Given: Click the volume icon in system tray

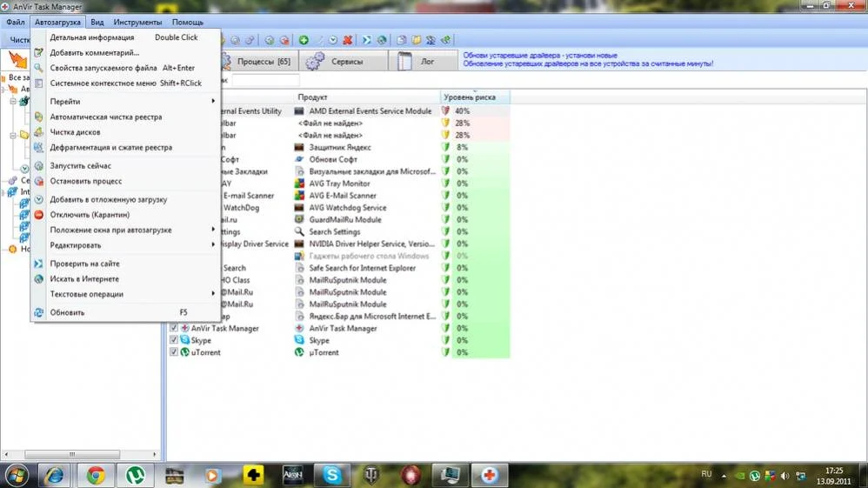Looking at the screenshot, I should (x=785, y=476).
